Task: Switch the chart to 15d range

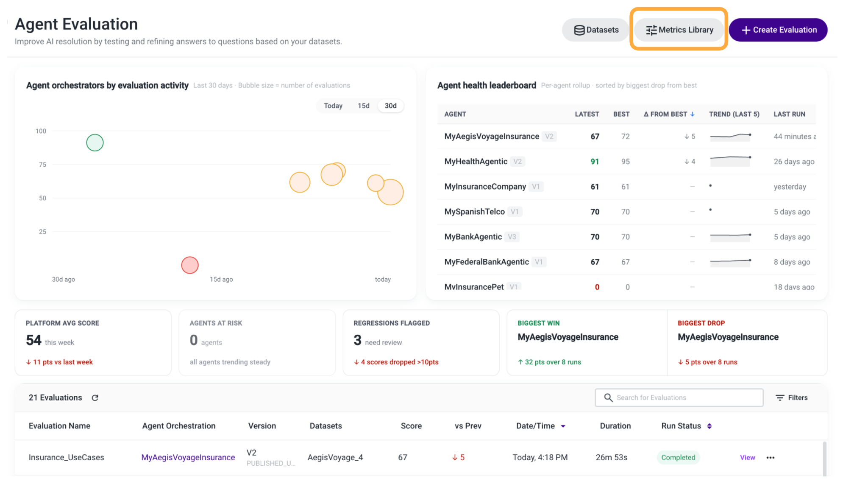Action: [x=364, y=106]
